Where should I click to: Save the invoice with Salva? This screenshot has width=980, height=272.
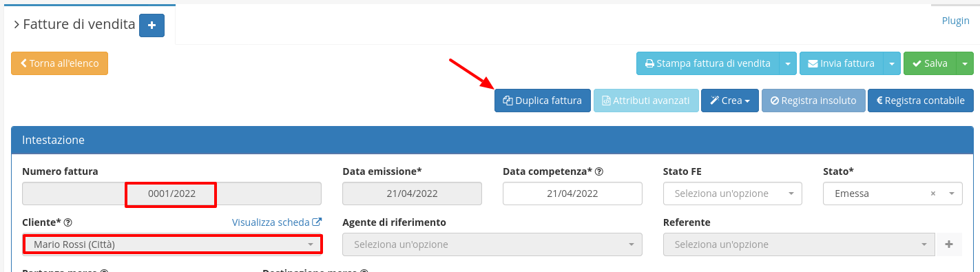pyautogui.click(x=930, y=63)
